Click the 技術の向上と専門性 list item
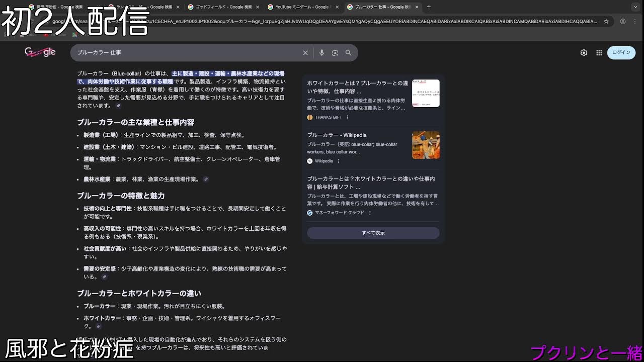Viewport: 644px width, 362px height. (185, 212)
